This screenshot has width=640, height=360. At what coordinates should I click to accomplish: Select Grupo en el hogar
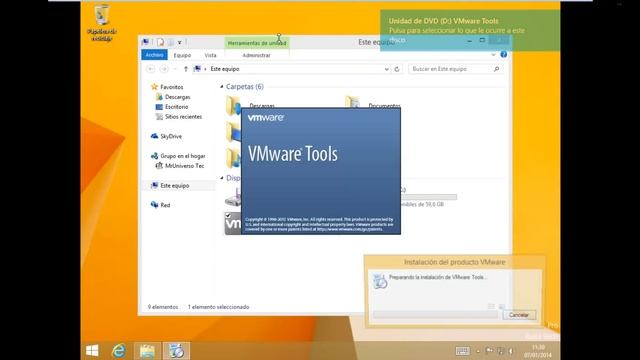(x=182, y=156)
